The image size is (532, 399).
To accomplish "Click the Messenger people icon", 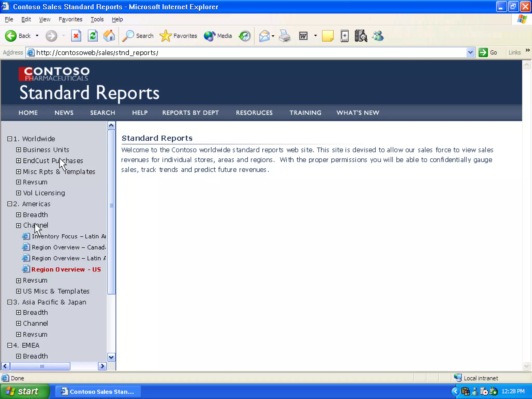I will point(378,36).
